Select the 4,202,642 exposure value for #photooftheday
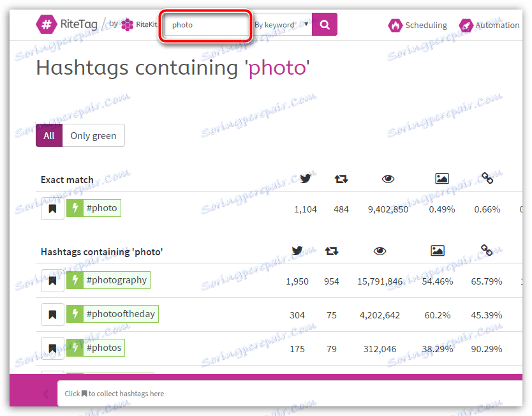The height and width of the screenshot is (416, 532). (x=380, y=315)
